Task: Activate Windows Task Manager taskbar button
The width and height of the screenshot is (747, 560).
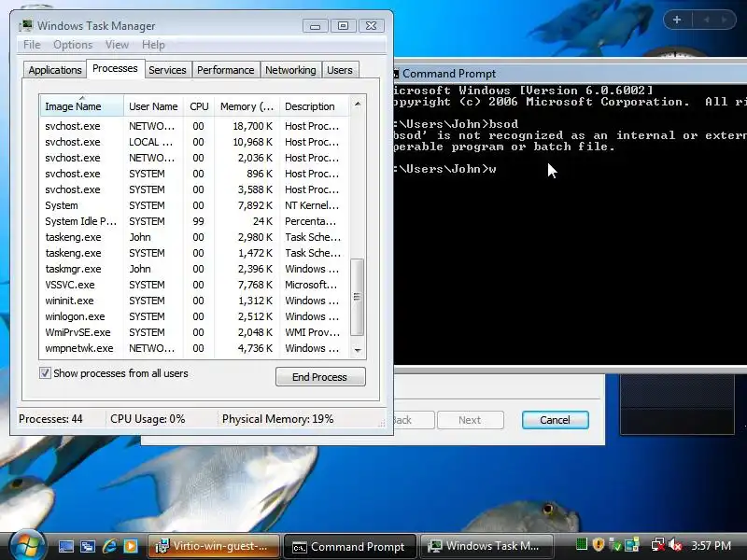Action: [x=486, y=546]
